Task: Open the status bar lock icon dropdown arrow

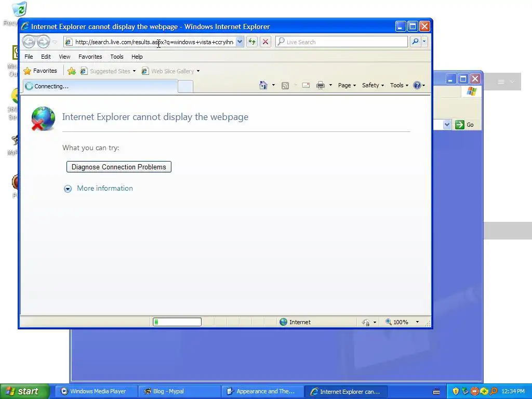Action: (375, 322)
